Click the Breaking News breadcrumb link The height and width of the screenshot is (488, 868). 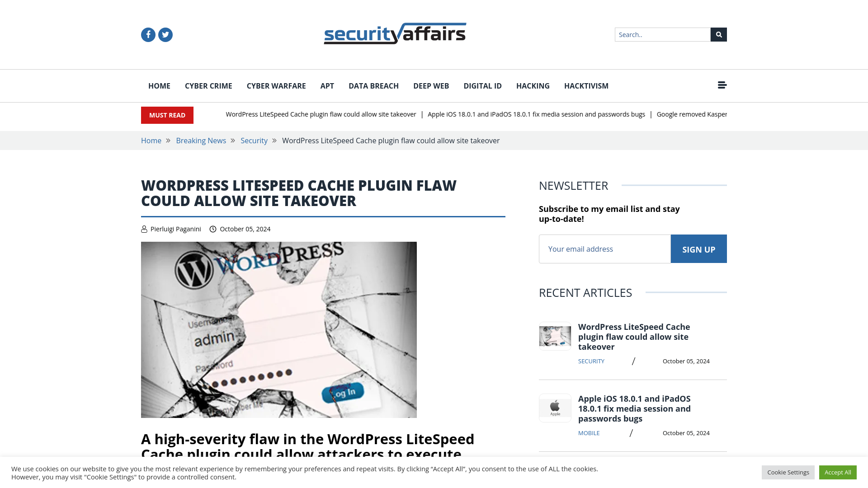point(201,141)
